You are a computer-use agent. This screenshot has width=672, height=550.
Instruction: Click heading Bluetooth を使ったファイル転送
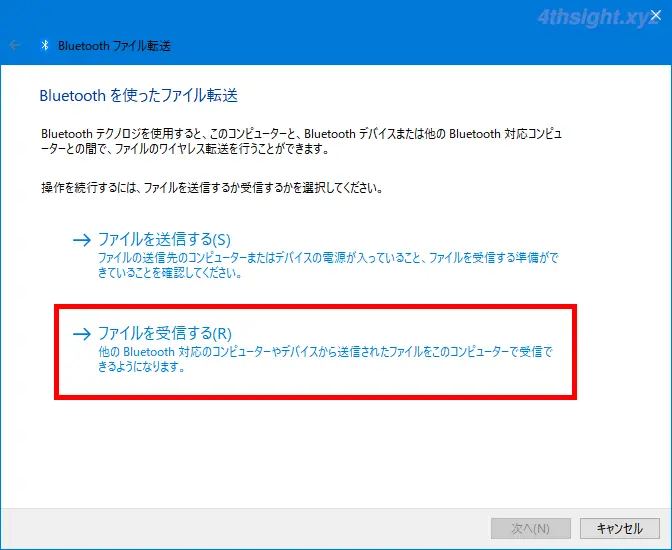138,95
